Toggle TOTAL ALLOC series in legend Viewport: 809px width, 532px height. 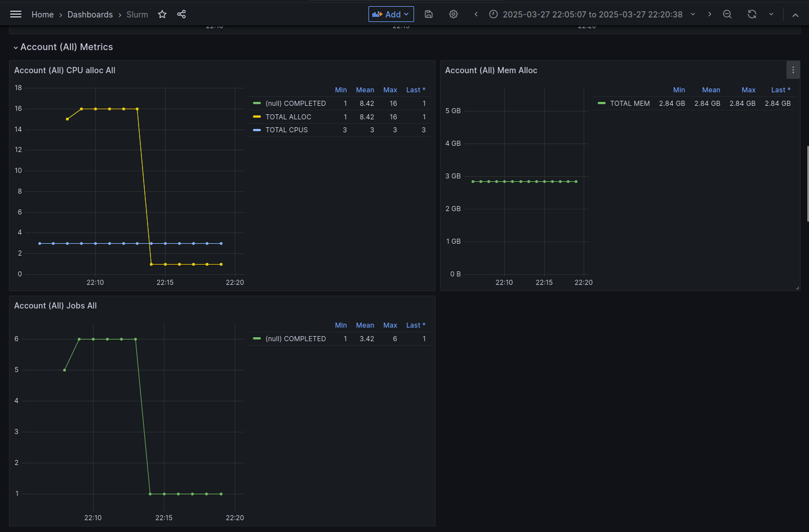click(x=288, y=117)
